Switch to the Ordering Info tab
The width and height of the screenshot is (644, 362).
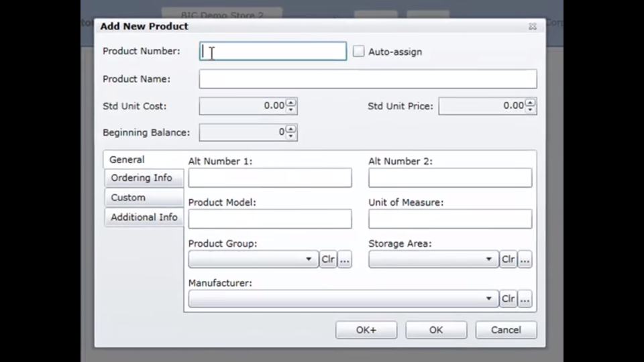(x=142, y=178)
